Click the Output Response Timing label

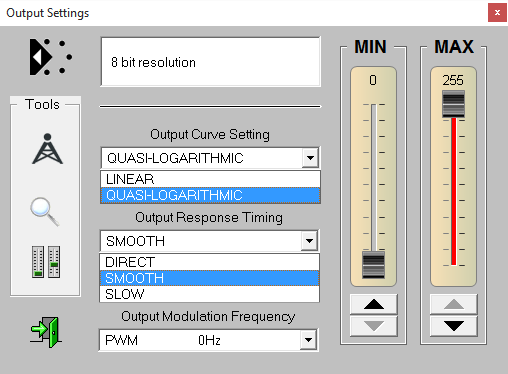tap(209, 217)
